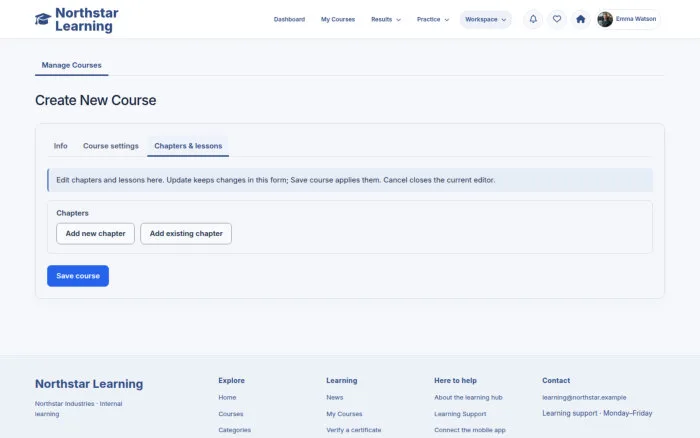This screenshot has height=438, width=700.
Task: Click the Save course button
Action: pyautogui.click(x=78, y=276)
